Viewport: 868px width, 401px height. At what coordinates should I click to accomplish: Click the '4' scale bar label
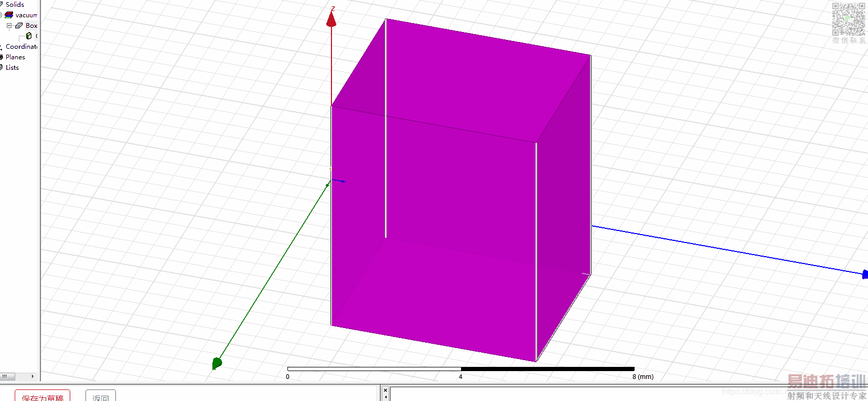coord(460,377)
